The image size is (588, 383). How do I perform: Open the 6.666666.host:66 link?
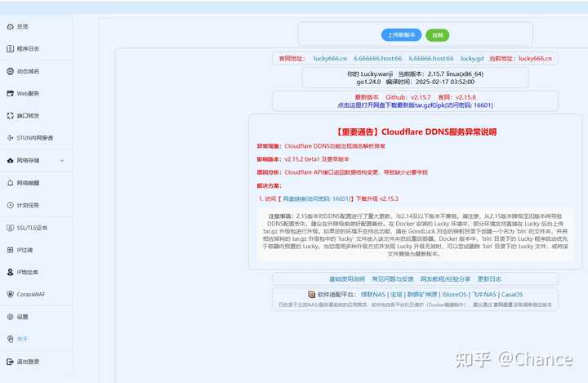(377, 59)
